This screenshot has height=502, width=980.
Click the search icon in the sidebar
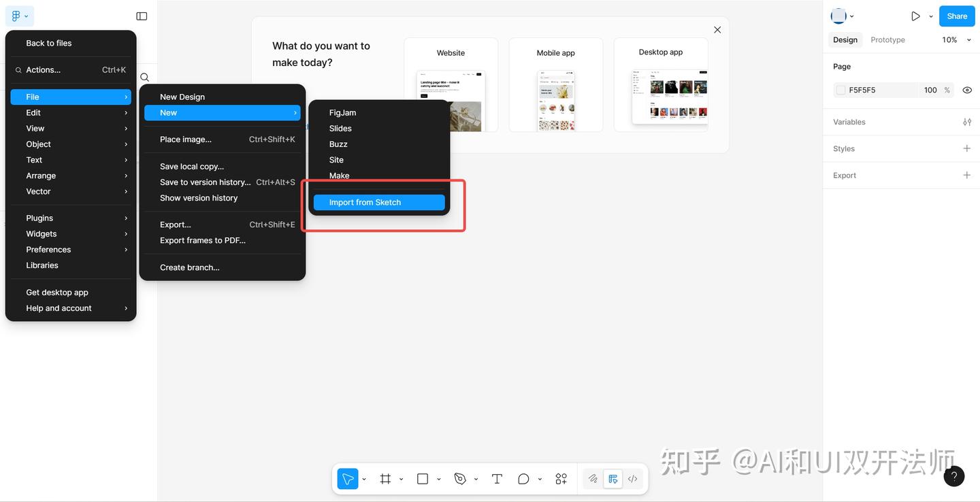(144, 77)
